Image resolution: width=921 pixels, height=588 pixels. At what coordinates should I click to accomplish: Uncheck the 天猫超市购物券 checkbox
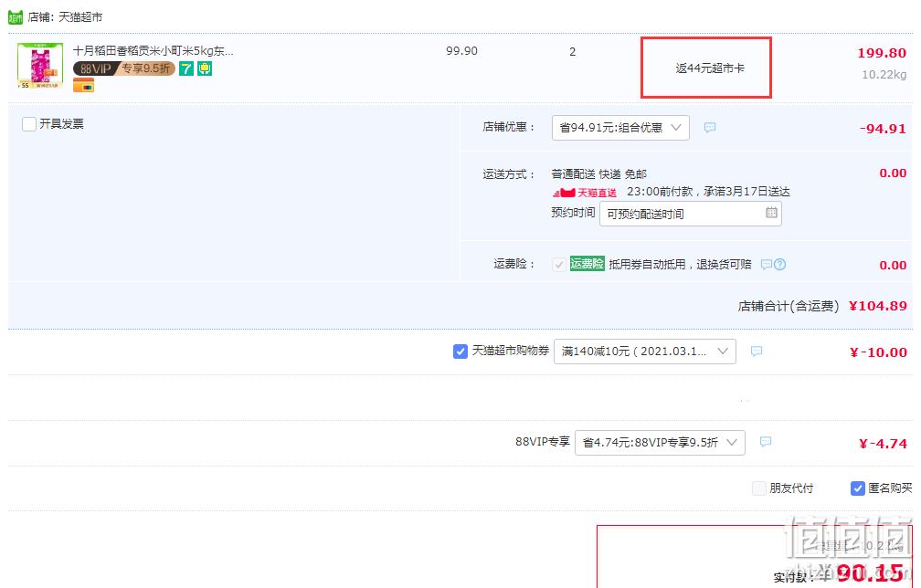click(460, 351)
